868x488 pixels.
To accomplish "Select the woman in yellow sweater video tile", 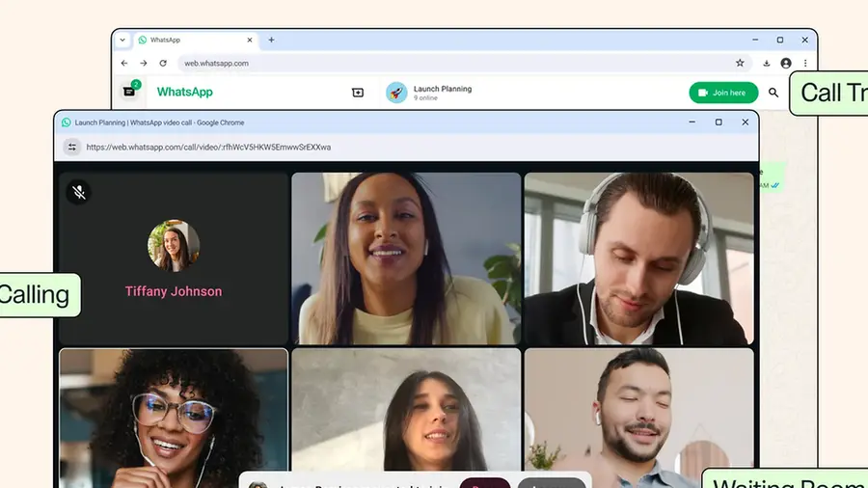I will coord(406,258).
